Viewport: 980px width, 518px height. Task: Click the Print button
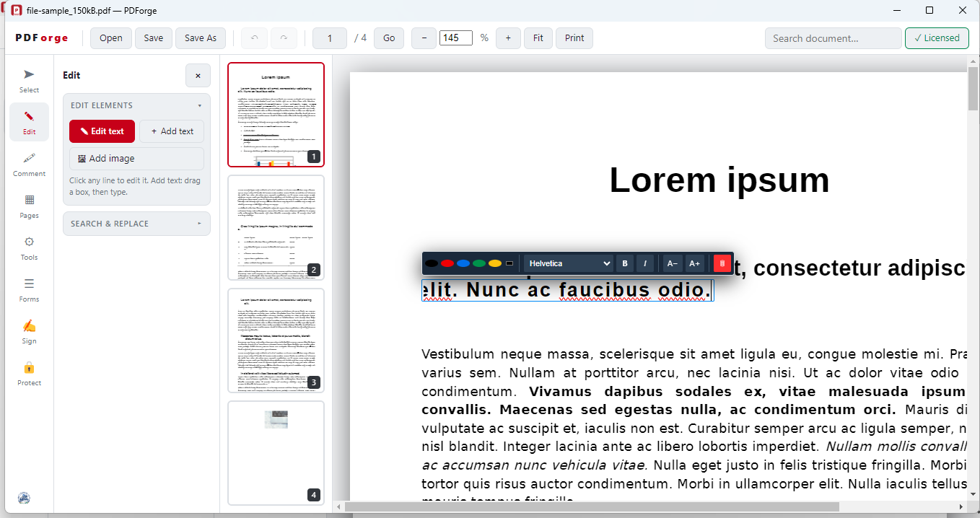tap(574, 38)
